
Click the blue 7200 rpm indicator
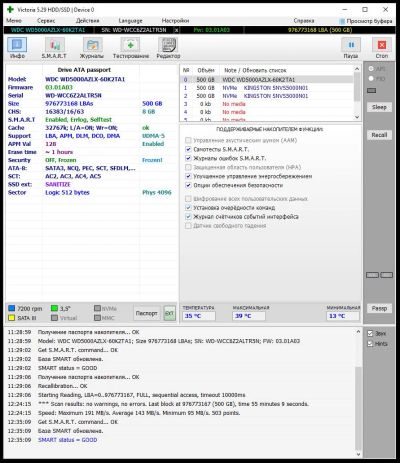point(12,308)
